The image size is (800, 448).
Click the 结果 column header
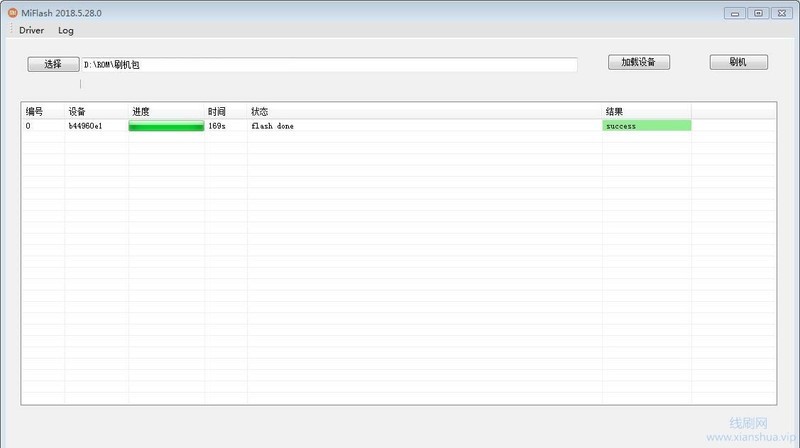[x=646, y=111]
